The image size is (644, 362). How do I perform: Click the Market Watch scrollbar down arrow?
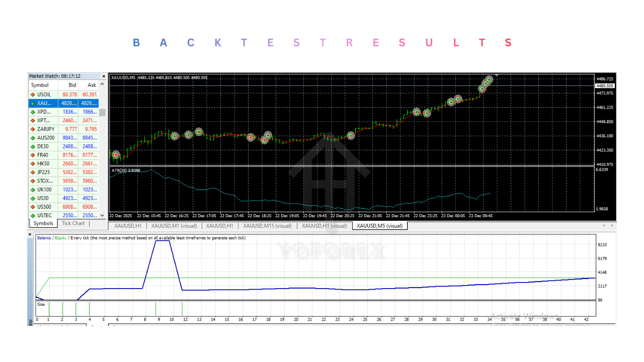point(101,216)
